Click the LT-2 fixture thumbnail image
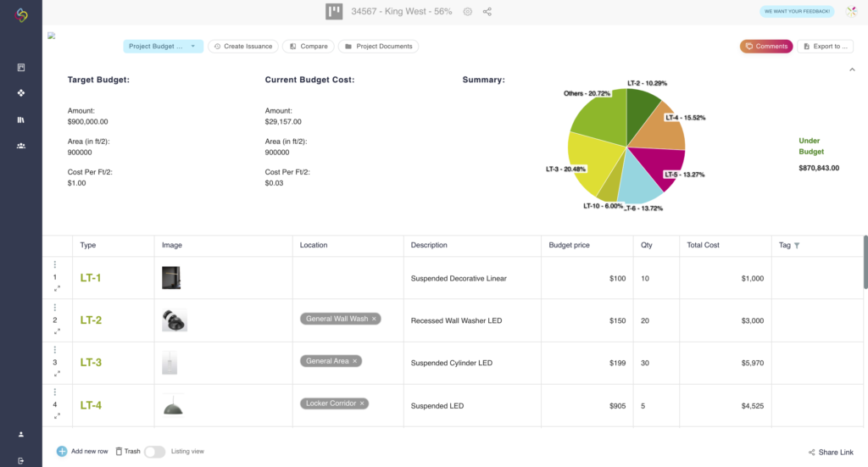 175,320
